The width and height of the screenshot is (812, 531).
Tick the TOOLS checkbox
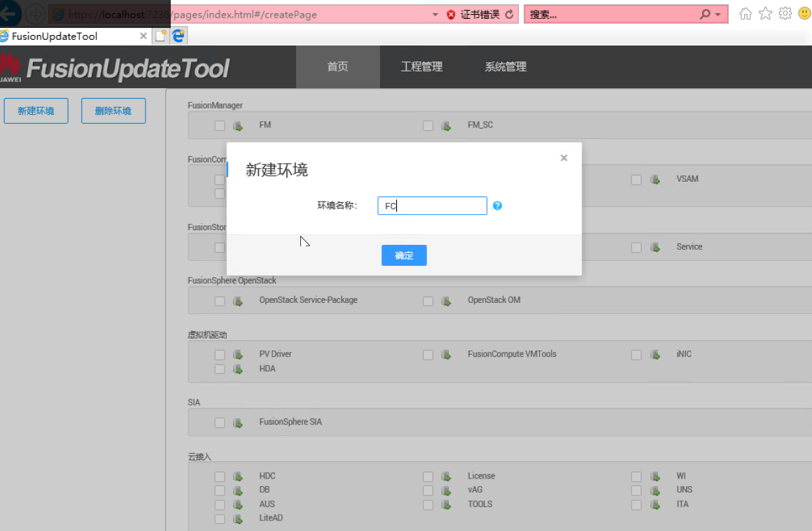428,504
